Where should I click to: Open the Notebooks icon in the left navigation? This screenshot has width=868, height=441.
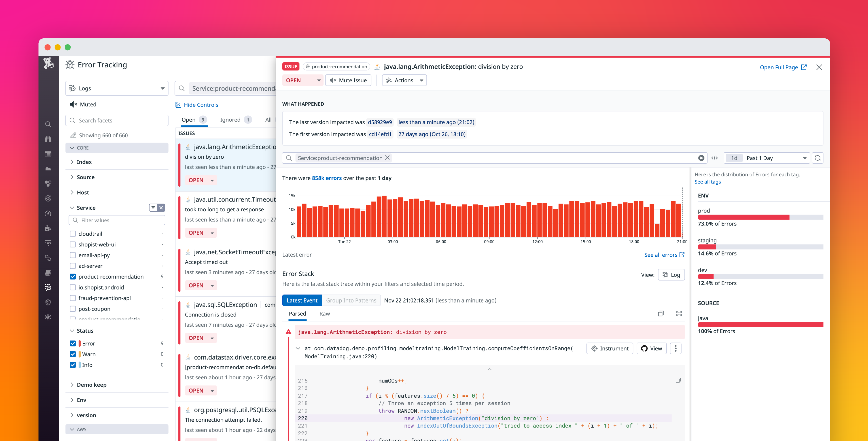pyautogui.click(x=48, y=272)
